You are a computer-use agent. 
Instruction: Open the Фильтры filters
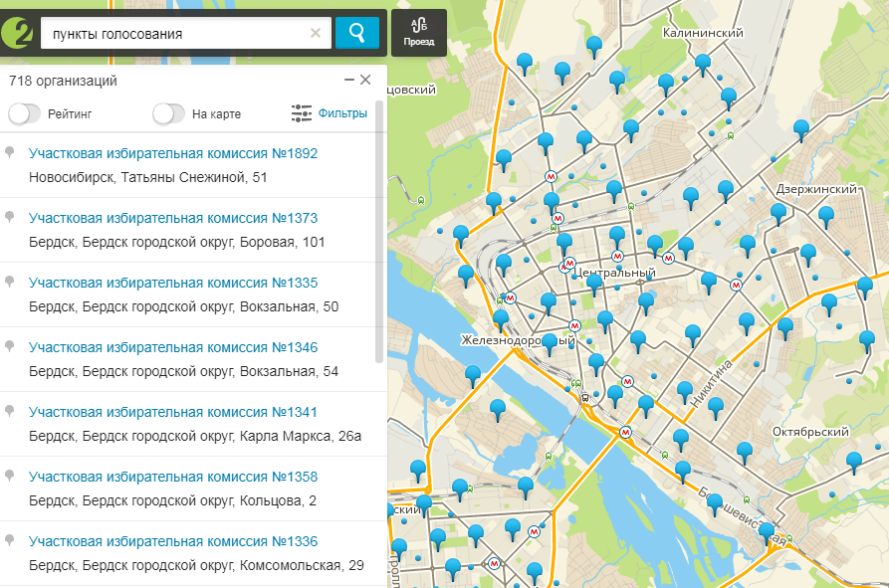click(330, 113)
